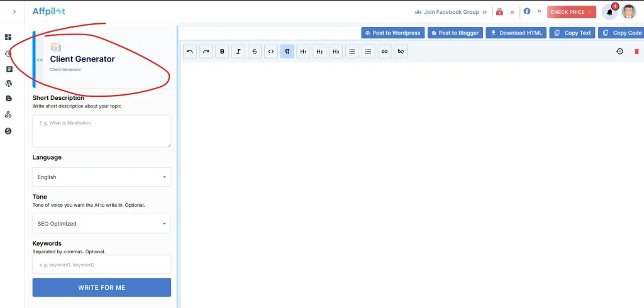The image size is (644, 308).
Task: Click the red YouTube icon in header
Action: pyautogui.click(x=499, y=12)
